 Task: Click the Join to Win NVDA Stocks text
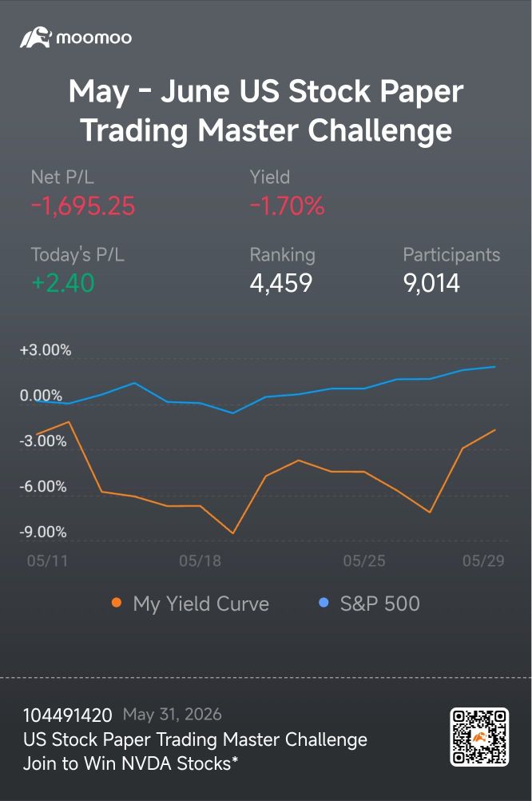130,763
